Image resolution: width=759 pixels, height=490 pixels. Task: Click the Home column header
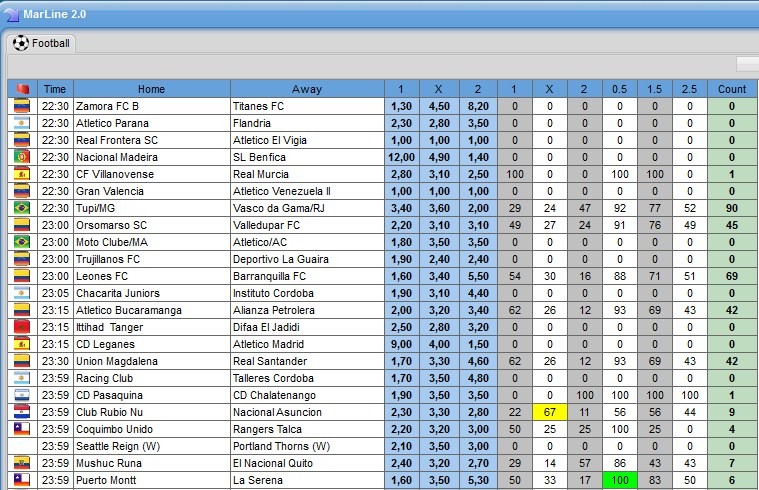tap(151, 89)
